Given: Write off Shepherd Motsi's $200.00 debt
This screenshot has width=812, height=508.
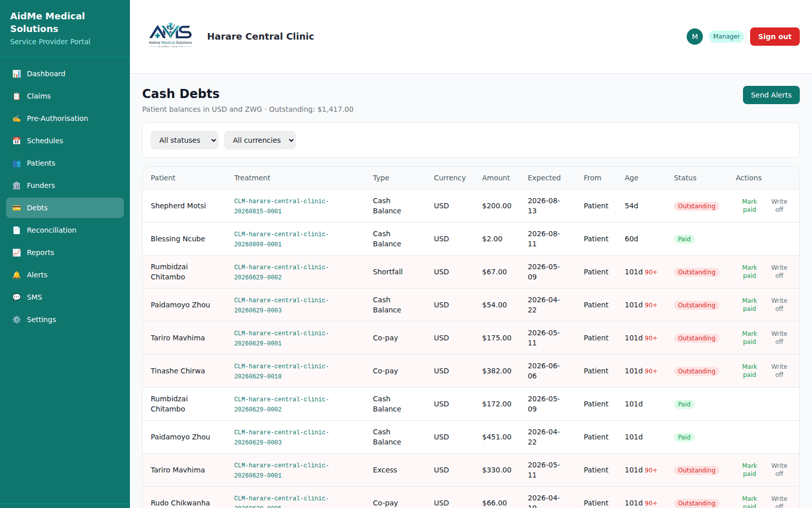Looking at the screenshot, I should (779, 206).
